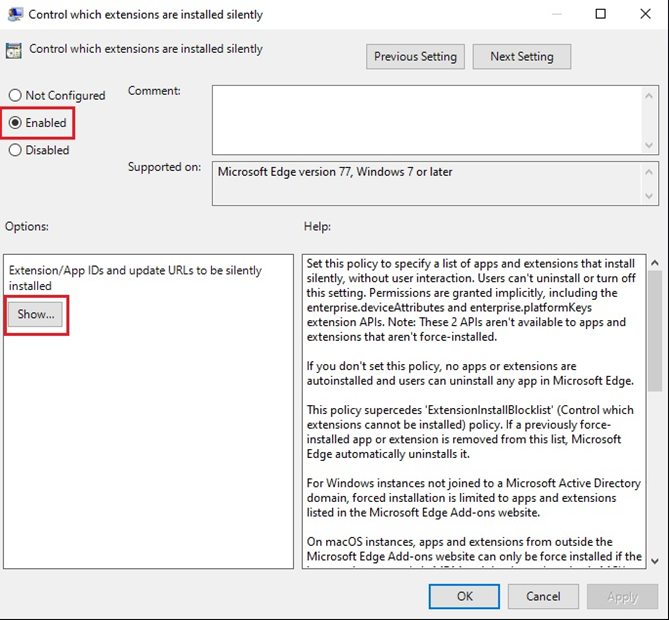Click the Supported on scroll down arrow
Image resolution: width=669 pixels, height=620 pixels.
[649, 196]
